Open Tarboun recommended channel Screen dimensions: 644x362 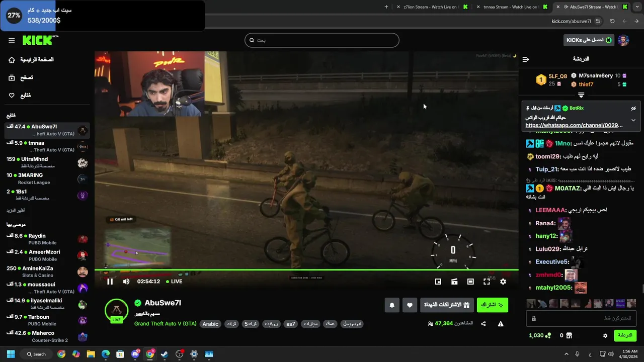tap(47, 320)
